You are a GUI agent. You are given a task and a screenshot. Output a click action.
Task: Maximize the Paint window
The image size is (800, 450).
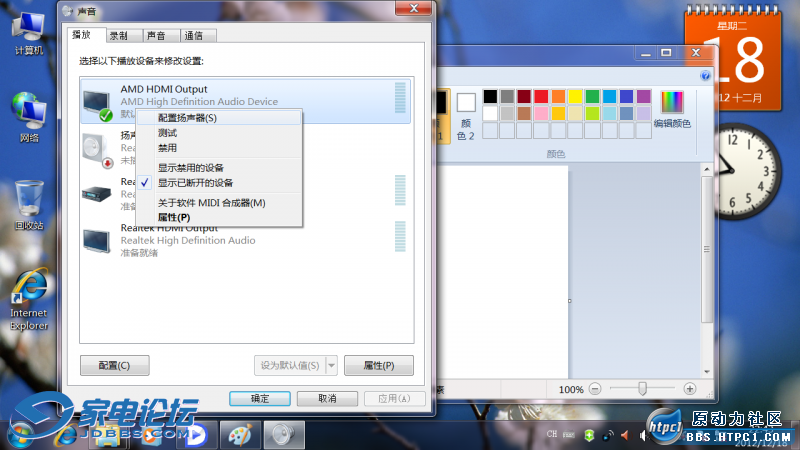tap(666, 53)
